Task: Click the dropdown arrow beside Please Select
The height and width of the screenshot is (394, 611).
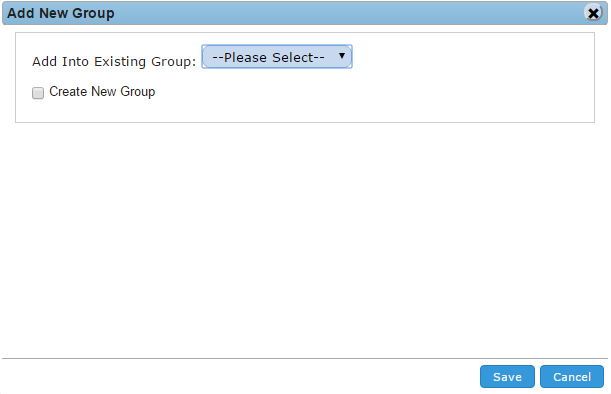Action: (342, 56)
